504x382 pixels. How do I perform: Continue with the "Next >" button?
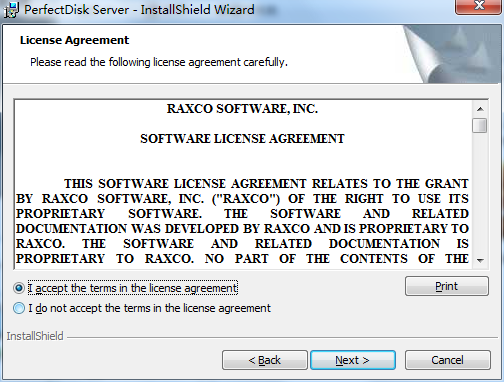[353, 360]
